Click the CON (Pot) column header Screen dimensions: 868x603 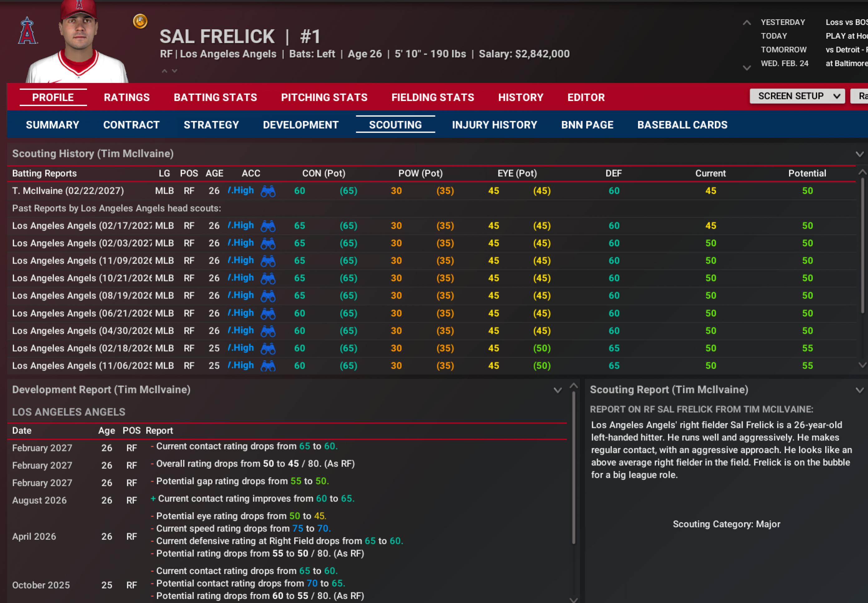click(x=324, y=173)
